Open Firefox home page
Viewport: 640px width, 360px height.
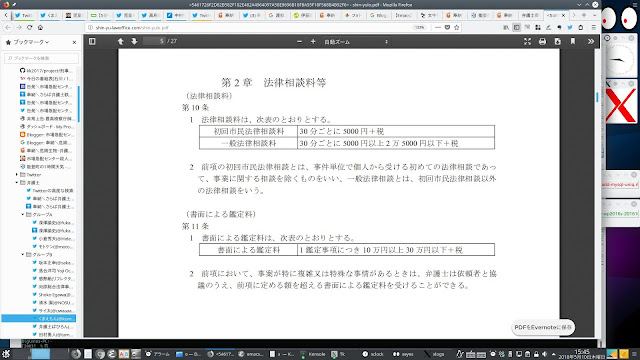click(40, 27)
